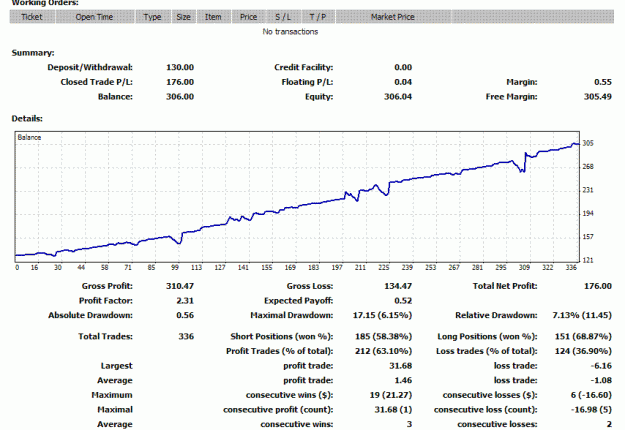Screen dimensions: 625x430
Task: Click the Credit Facility value 0.00
Action: pos(403,67)
